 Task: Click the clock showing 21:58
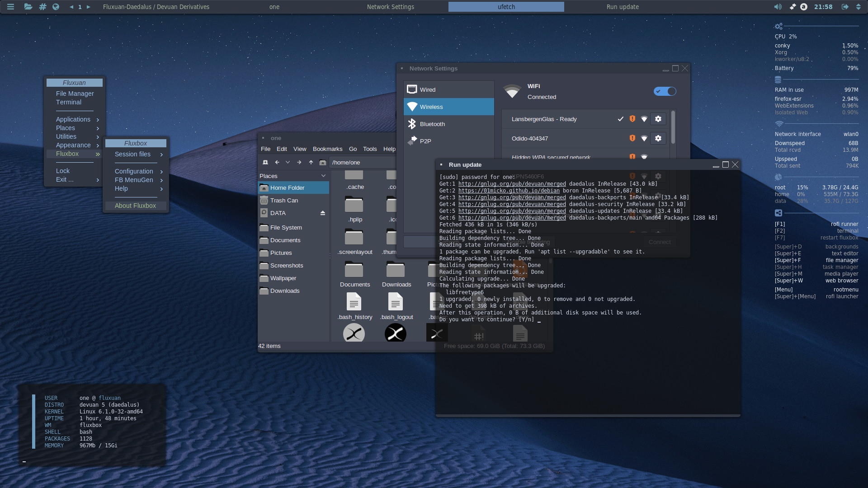(x=823, y=7)
